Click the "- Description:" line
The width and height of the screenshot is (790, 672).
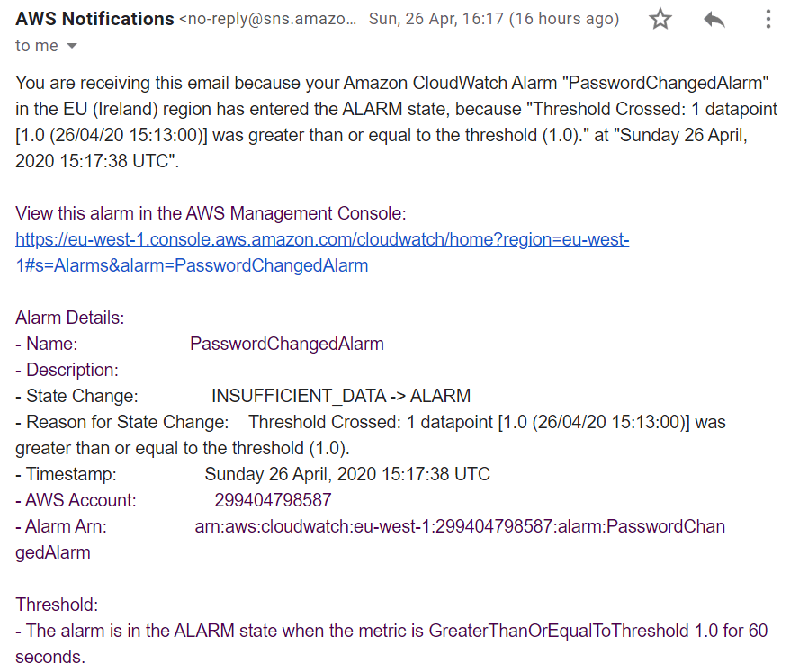tap(67, 370)
